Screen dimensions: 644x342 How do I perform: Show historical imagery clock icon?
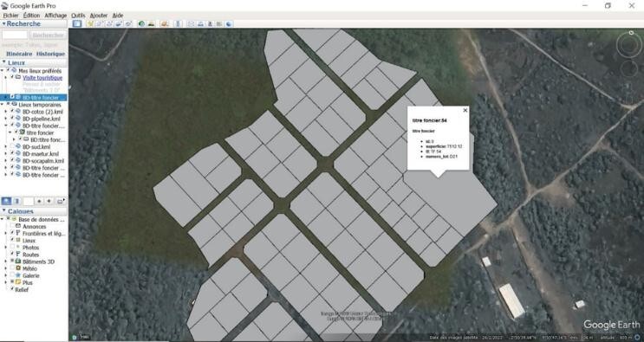point(141,23)
